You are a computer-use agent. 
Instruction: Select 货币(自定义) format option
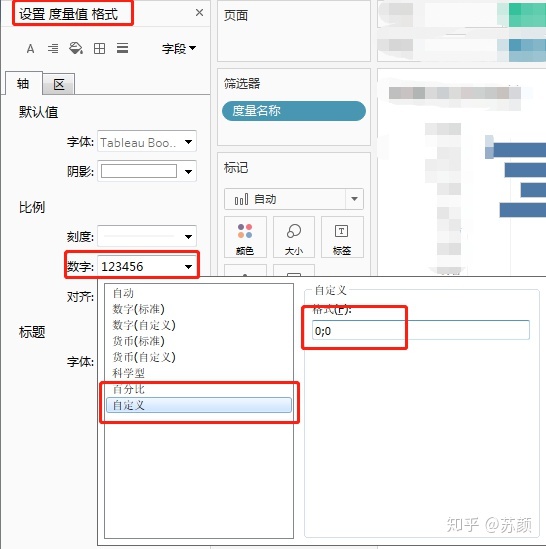[x=199, y=357]
